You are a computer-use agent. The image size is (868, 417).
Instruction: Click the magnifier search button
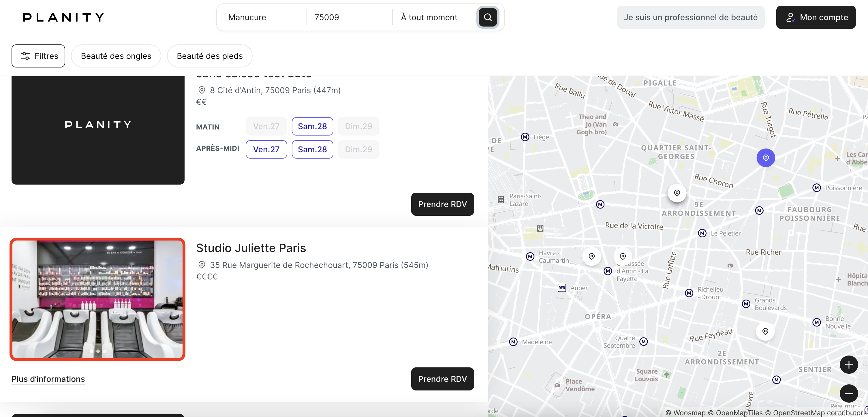click(488, 17)
